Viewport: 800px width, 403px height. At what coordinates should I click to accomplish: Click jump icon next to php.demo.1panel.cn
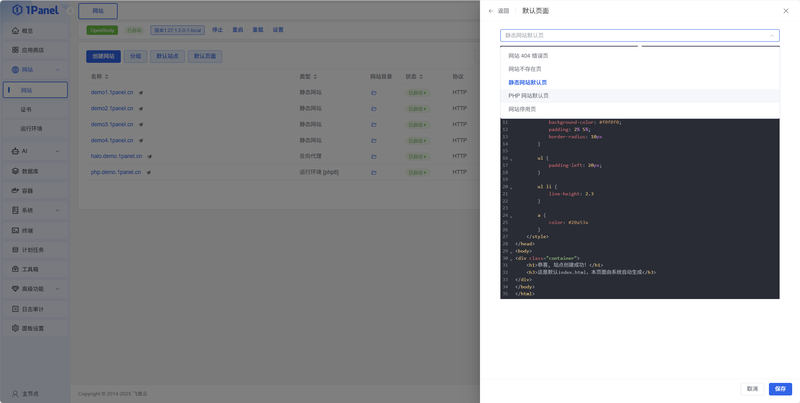tap(148, 172)
